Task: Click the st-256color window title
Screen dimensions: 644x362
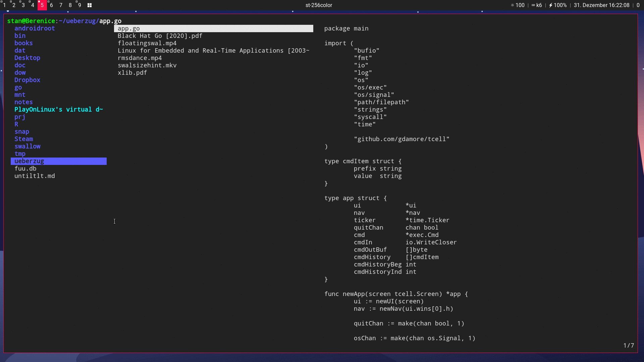Action: 319,5
